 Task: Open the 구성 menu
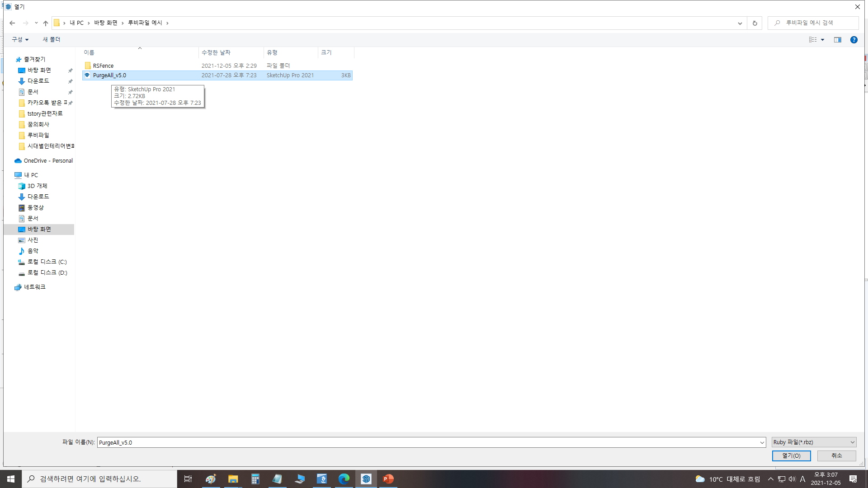coord(20,40)
